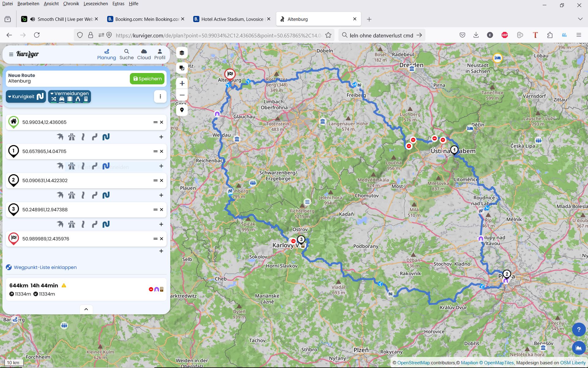
Task: Open the Profil tab
Action: (x=160, y=54)
